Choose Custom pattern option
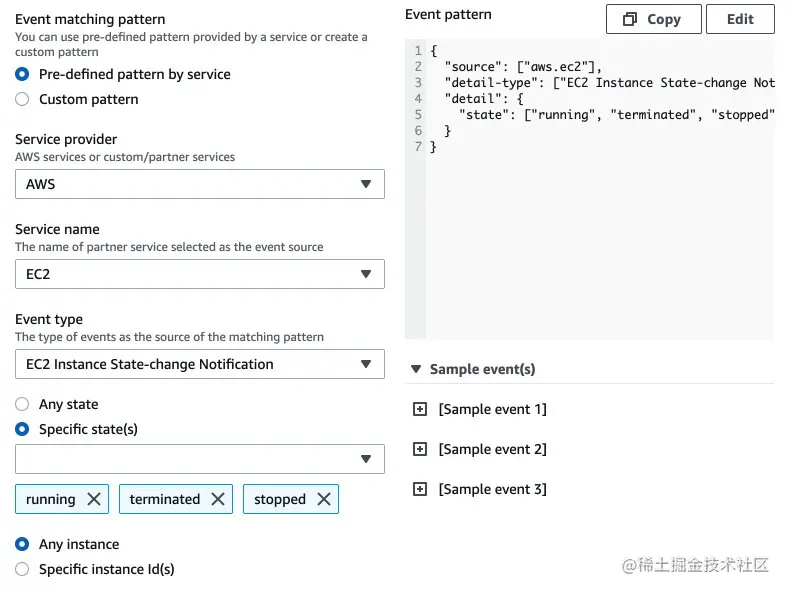Viewport: 787px width, 592px height. 22,99
